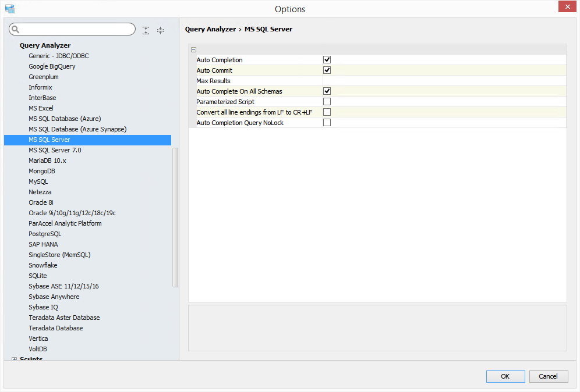Click the expand all tree icon
Viewport: 580px width, 392px height.
146,30
